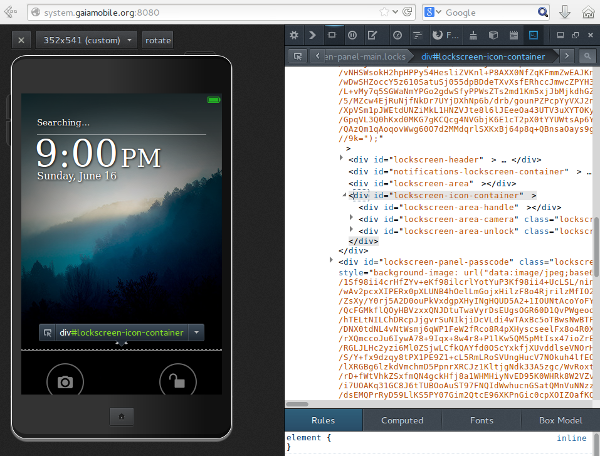Switch to the Computed tab

(x=402, y=421)
